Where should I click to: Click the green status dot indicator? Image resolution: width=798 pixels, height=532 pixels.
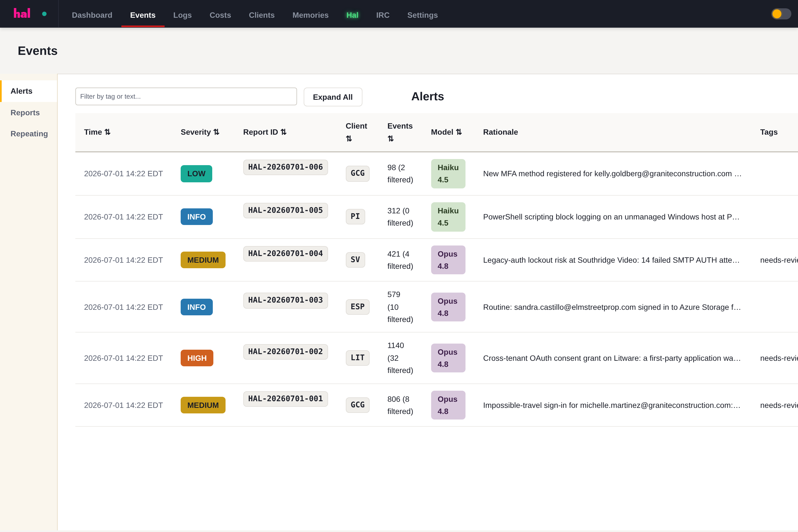click(x=44, y=14)
